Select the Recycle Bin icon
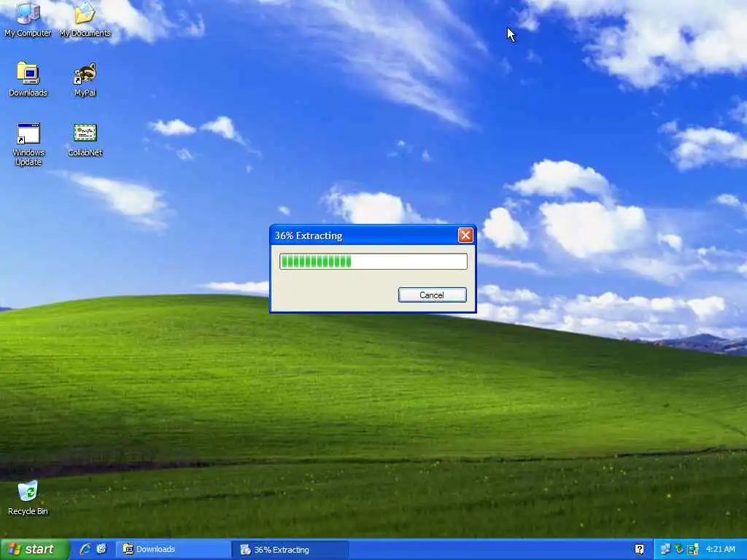Screen dimensions: 747x560 click(28, 498)
